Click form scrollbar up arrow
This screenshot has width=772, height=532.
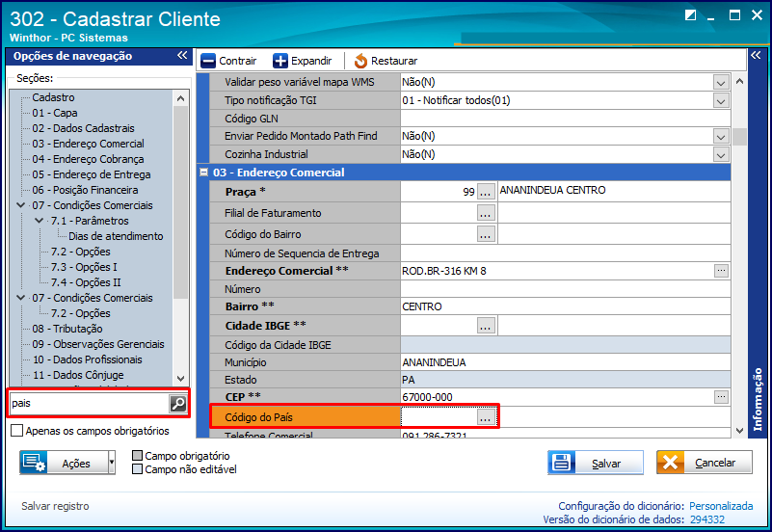[x=739, y=81]
